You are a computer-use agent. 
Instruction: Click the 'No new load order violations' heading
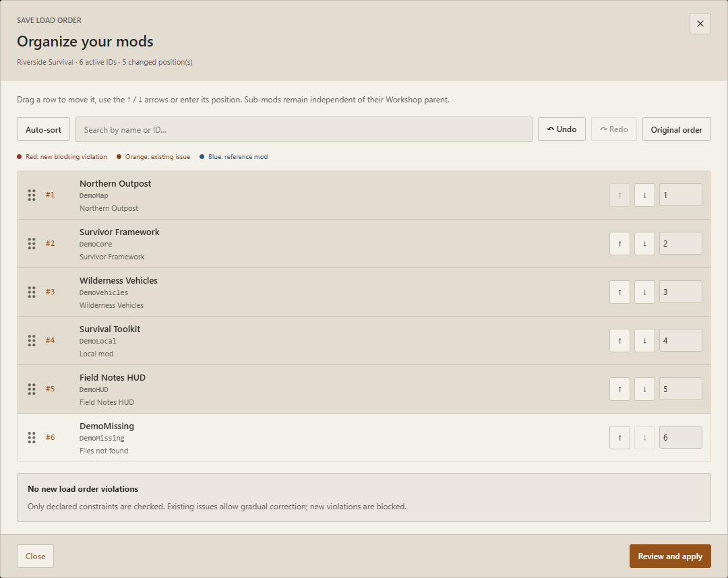83,489
